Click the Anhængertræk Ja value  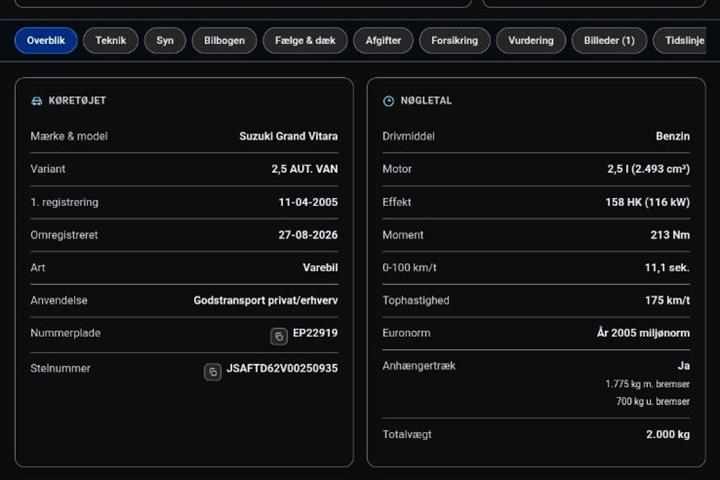683,366
